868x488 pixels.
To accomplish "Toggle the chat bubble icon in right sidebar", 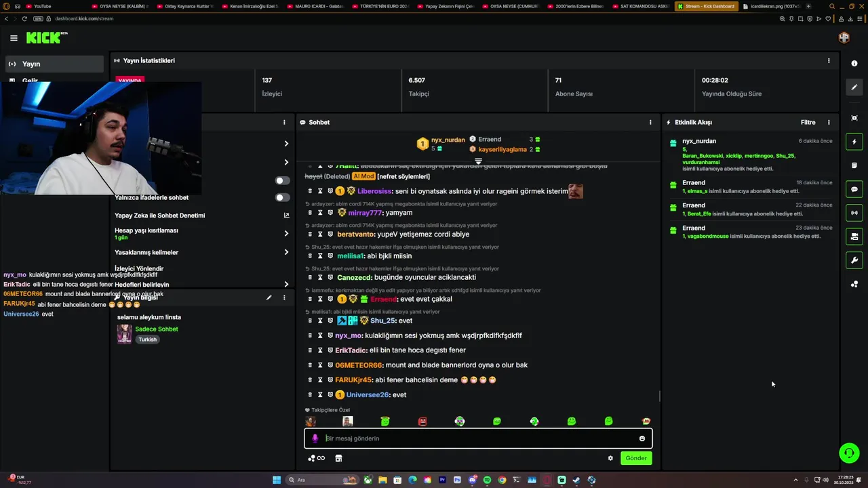I will 854,189.
